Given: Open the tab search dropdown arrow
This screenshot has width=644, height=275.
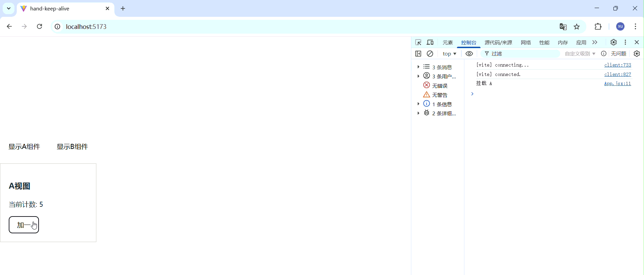Looking at the screenshot, I should 9,8.
